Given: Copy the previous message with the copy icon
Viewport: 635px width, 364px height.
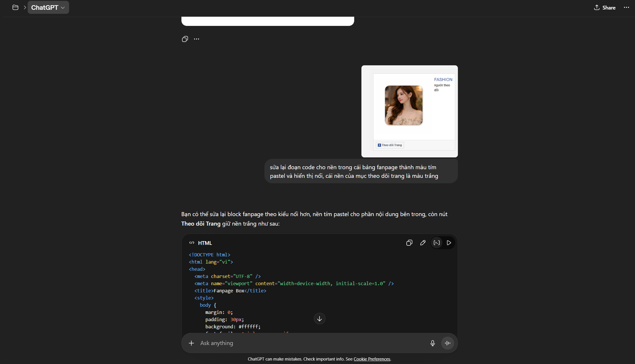Looking at the screenshot, I should 185,39.
